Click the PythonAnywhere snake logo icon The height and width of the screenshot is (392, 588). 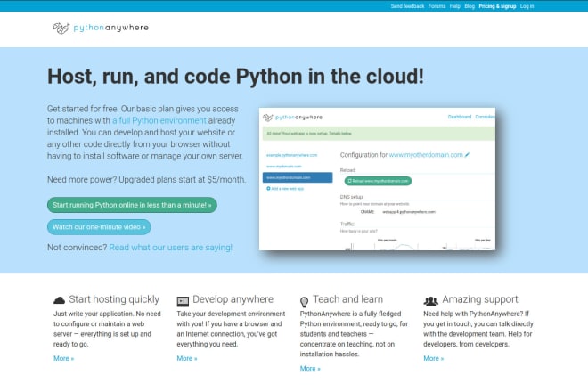coord(61,28)
